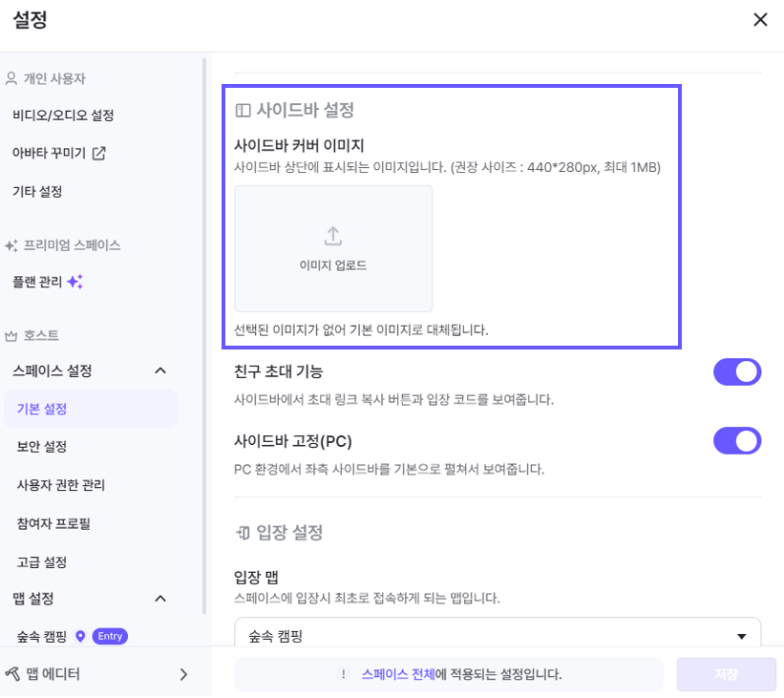Screen dimensions: 784x698
Task: Click the crown icon next to 호스트
Action: pyautogui.click(x=11, y=336)
